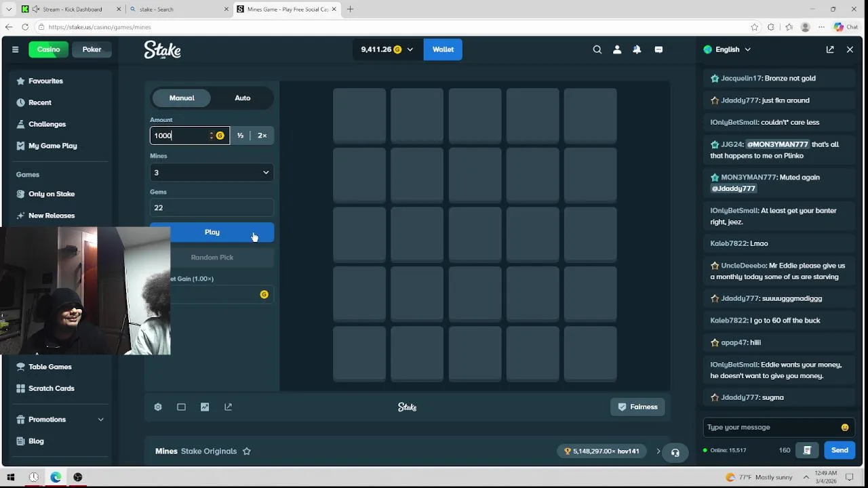868x488 pixels.
Task: Show hidden system tray icons
Action: click(x=806, y=477)
